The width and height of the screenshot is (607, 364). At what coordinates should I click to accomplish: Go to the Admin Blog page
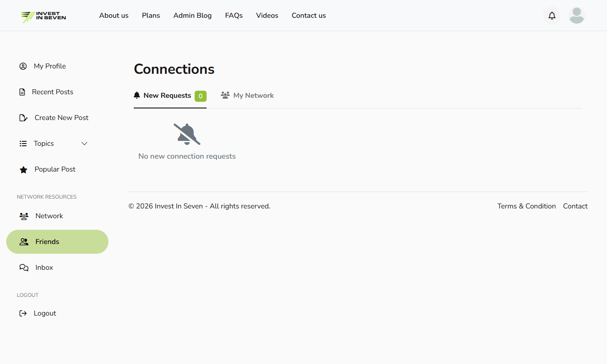pyautogui.click(x=192, y=16)
